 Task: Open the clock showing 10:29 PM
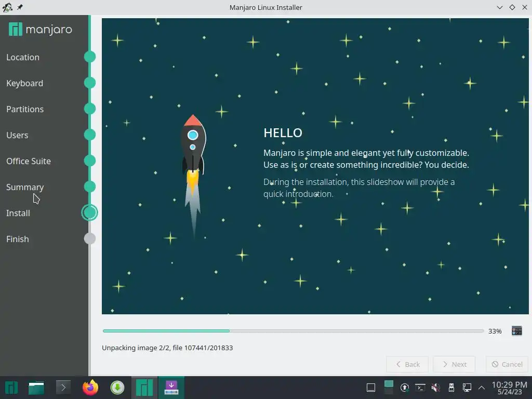pyautogui.click(x=509, y=388)
